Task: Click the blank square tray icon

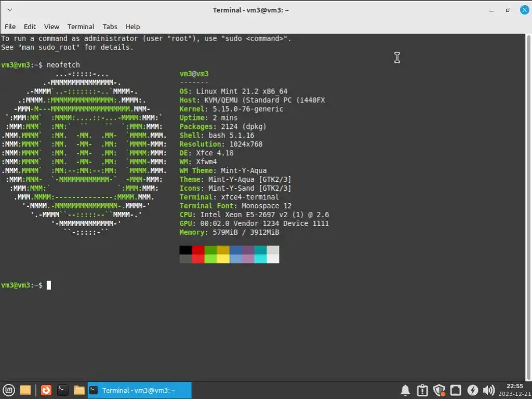Action: pyautogui.click(x=456, y=391)
